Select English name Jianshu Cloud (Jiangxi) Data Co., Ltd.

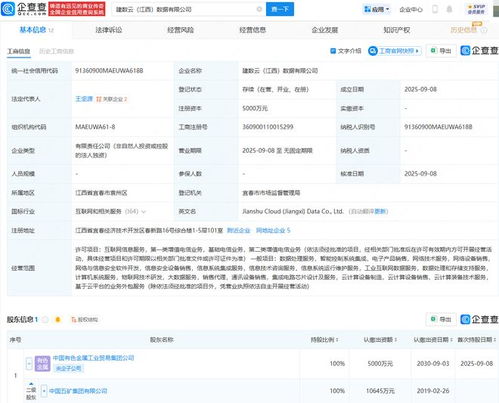293,211
